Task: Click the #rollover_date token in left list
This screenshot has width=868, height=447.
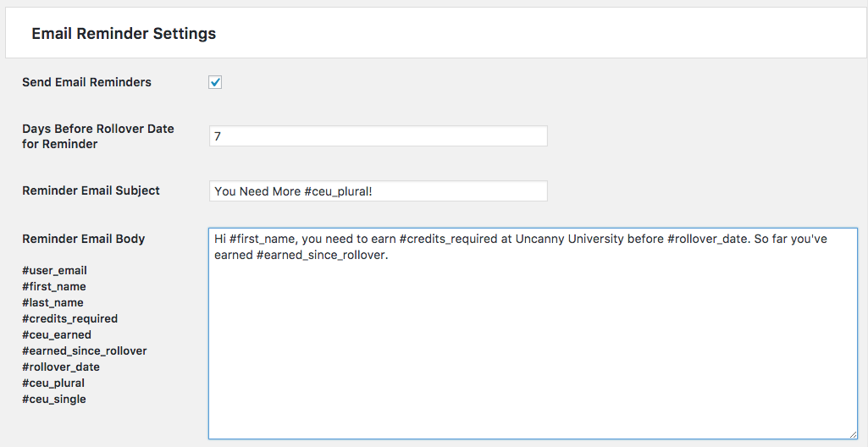Action: [x=60, y=367]
